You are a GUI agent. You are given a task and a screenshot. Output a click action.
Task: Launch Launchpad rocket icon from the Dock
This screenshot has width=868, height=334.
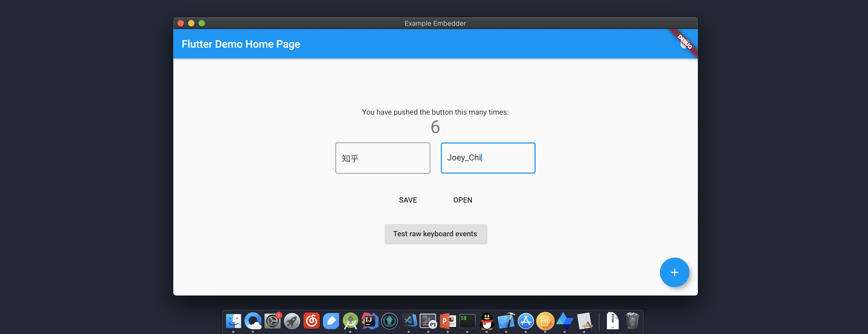pyautogui.click(x=292, y=321)
